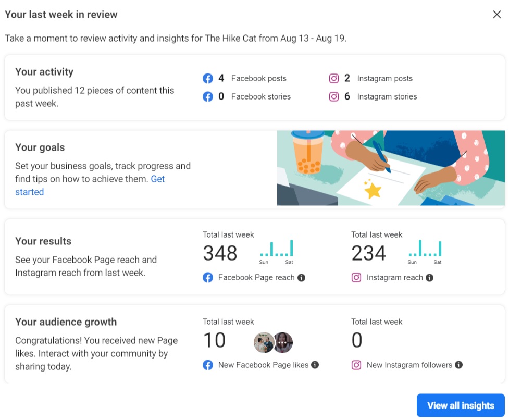Click info icon next to New Facebook Page likes

pyautogui.click(x=315, y=365)
